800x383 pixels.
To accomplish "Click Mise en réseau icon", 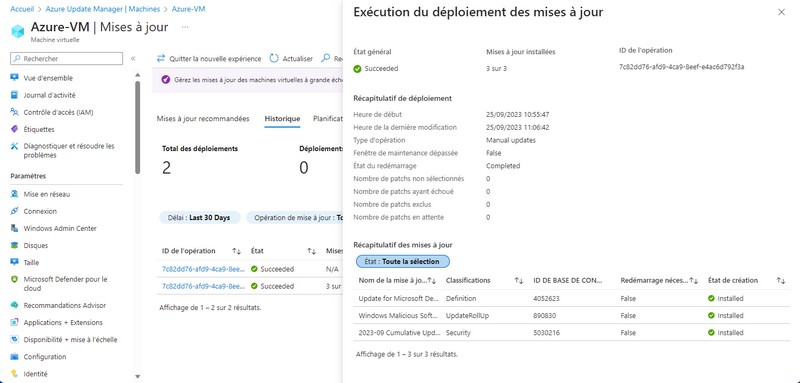I will [x=14, y=194].
